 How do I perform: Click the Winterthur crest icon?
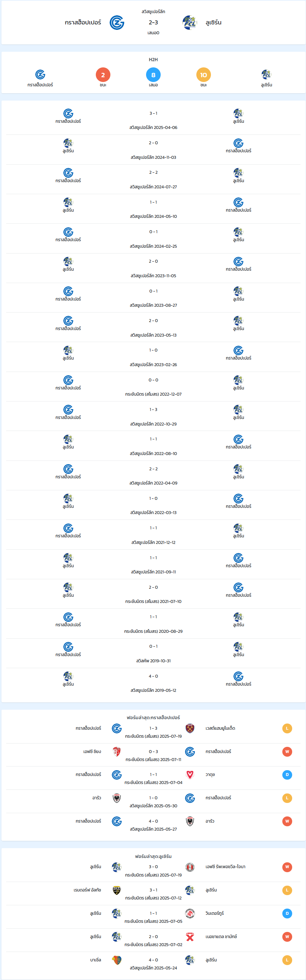pyautogui.click(x=190, y=913)
